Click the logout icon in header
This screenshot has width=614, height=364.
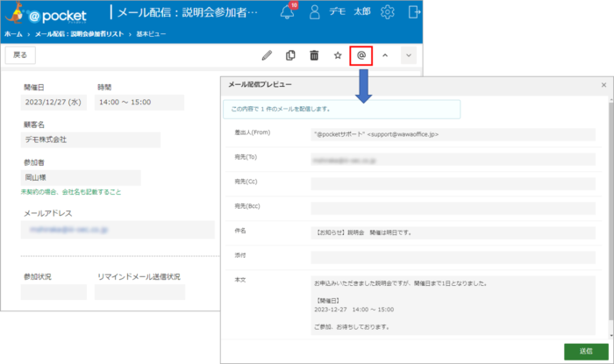tap(413, 12)
